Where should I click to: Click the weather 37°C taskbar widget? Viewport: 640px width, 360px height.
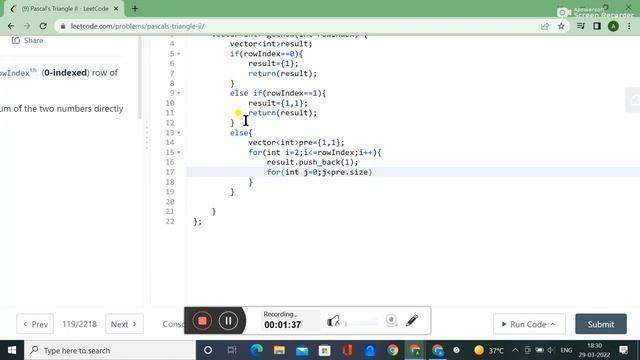(489, 350)
